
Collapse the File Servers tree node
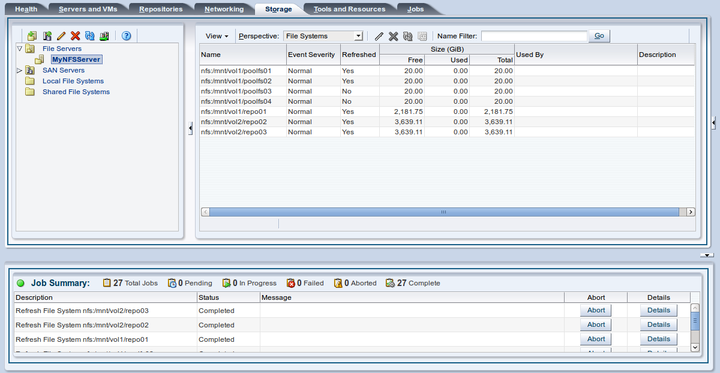[19, 48]
